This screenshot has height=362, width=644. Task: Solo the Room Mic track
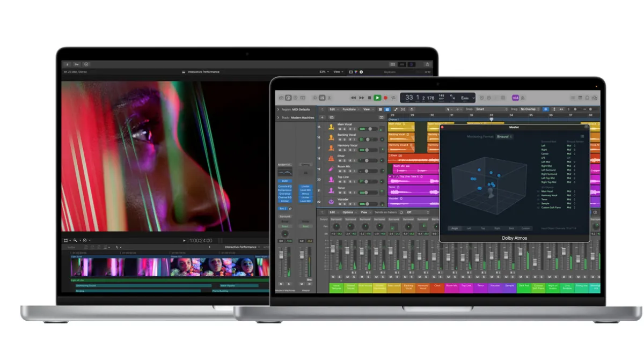click(x=345, y=171)
